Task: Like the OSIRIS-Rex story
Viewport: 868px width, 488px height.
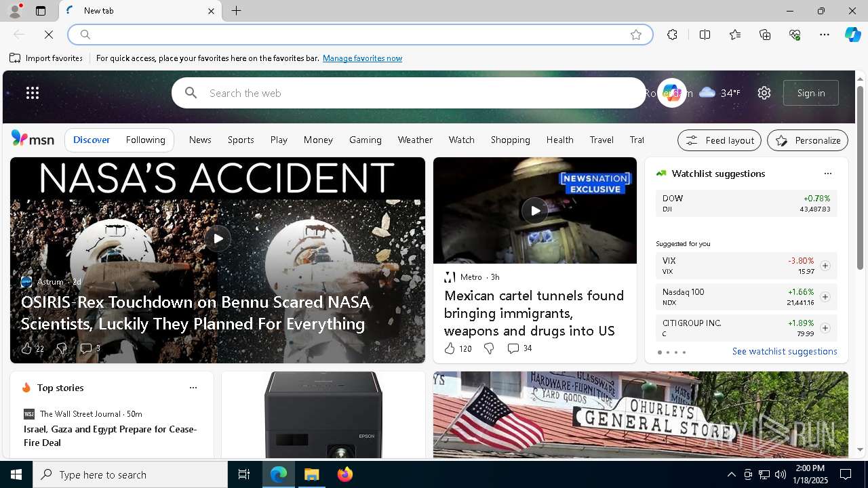Action: [26, 348]
